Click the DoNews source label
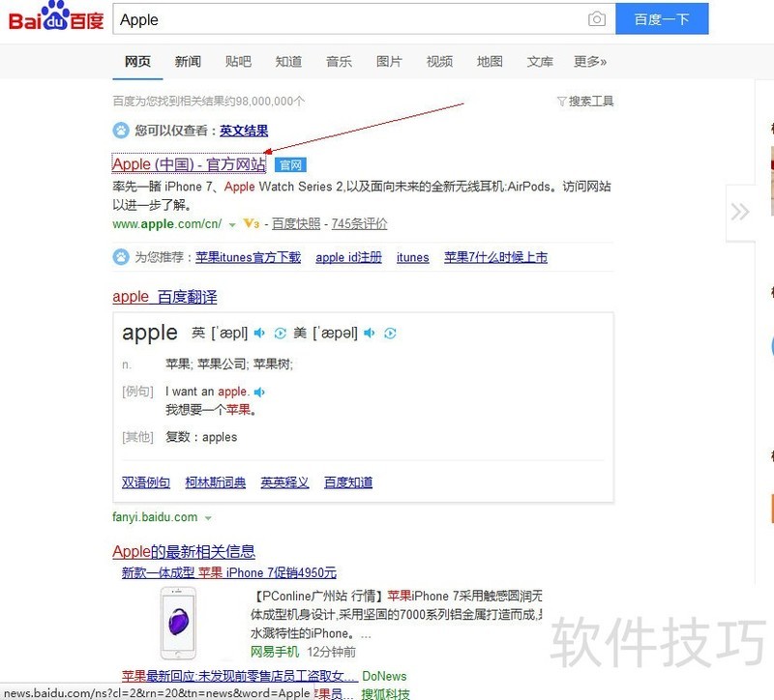 384,676
